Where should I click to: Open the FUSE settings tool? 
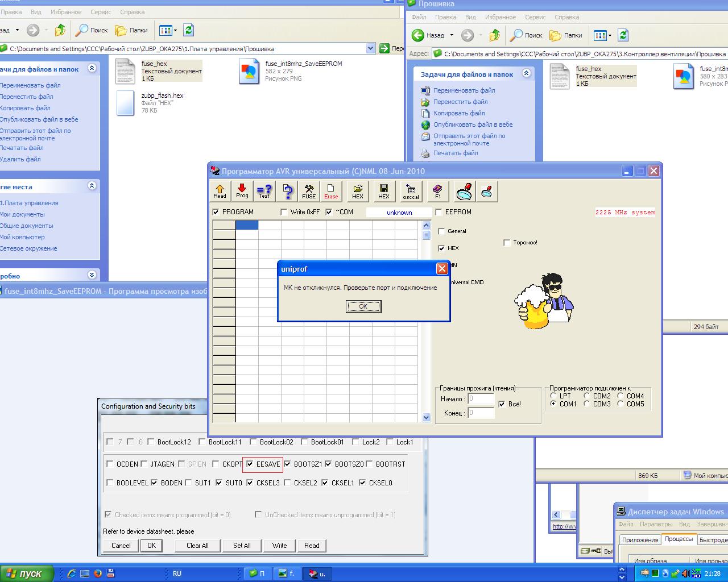(309, 191)
